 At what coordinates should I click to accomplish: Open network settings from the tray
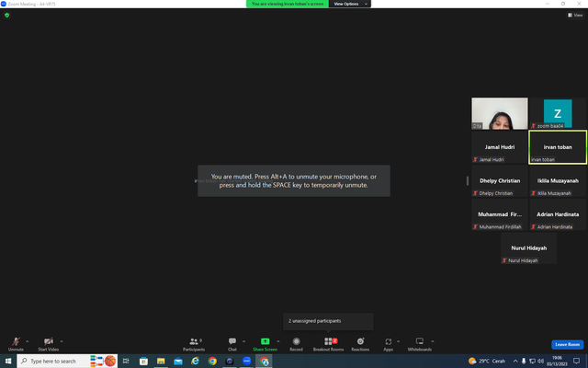pos(532,362)
